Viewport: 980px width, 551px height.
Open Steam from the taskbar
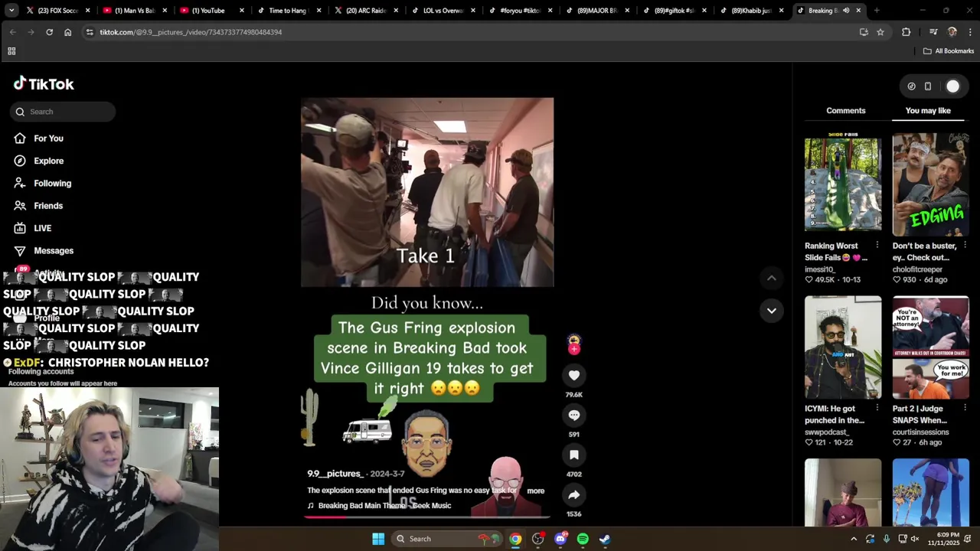[605, 539]
